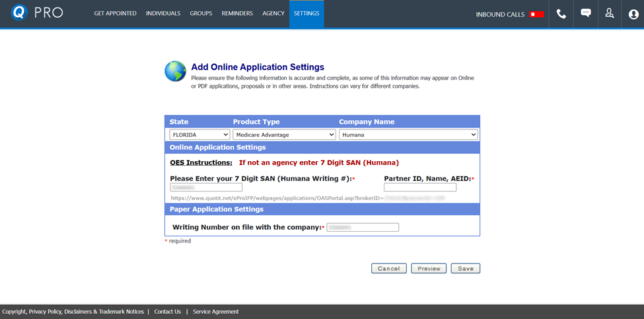Viewport: 644px width, 319px height.
Task: Click 'If not an agency enter 7 Digit SAN' text
Action: [x=319, y=162]
